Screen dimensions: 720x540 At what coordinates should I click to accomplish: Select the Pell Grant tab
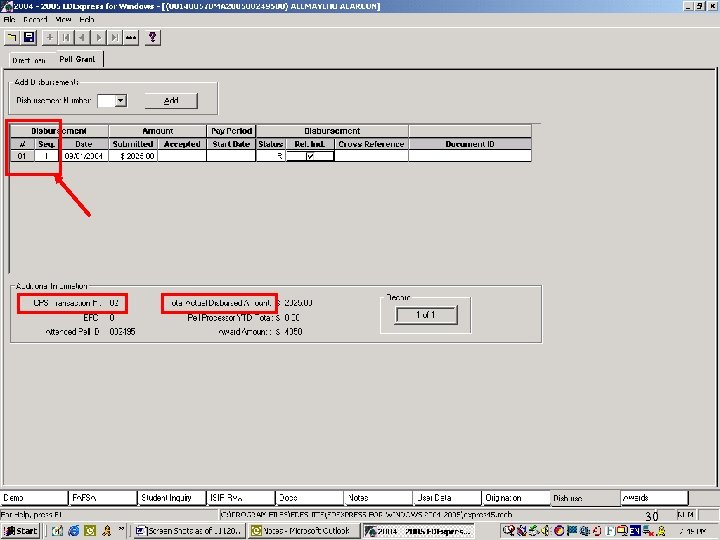pyautogui.click(x=77, y=59)
